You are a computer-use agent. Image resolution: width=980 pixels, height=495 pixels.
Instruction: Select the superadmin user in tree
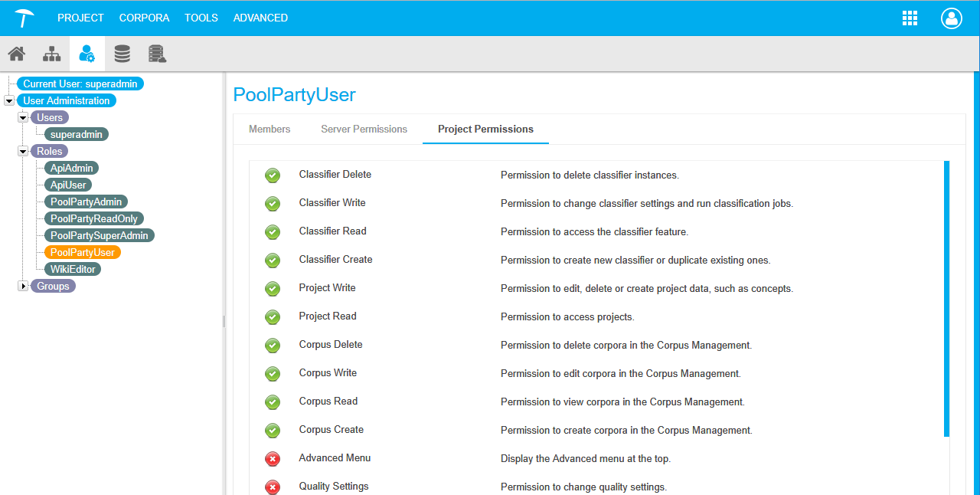click(x=77, y=134)
